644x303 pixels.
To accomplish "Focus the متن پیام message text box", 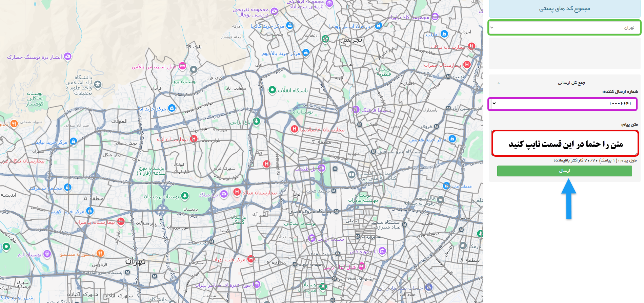I will 565,144.
